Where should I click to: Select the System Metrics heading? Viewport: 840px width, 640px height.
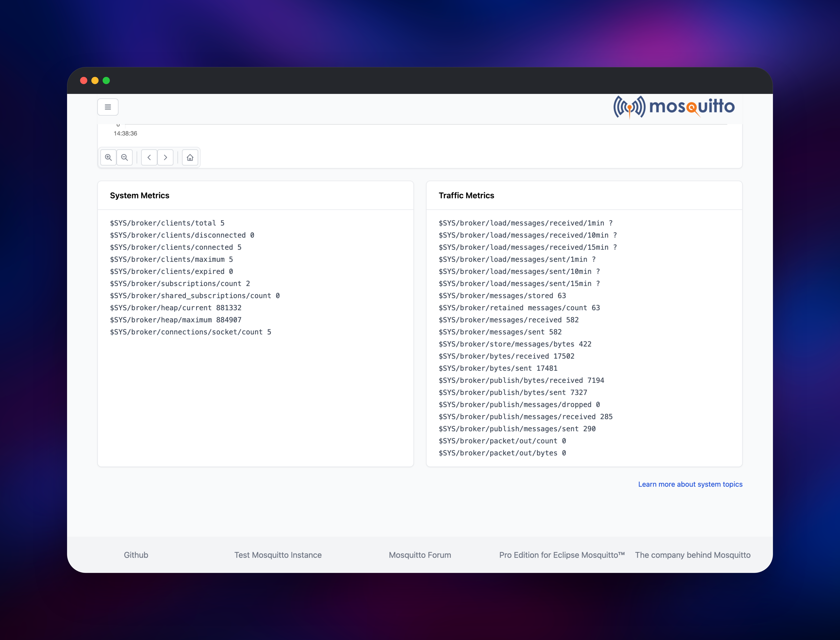coord(140,195)
